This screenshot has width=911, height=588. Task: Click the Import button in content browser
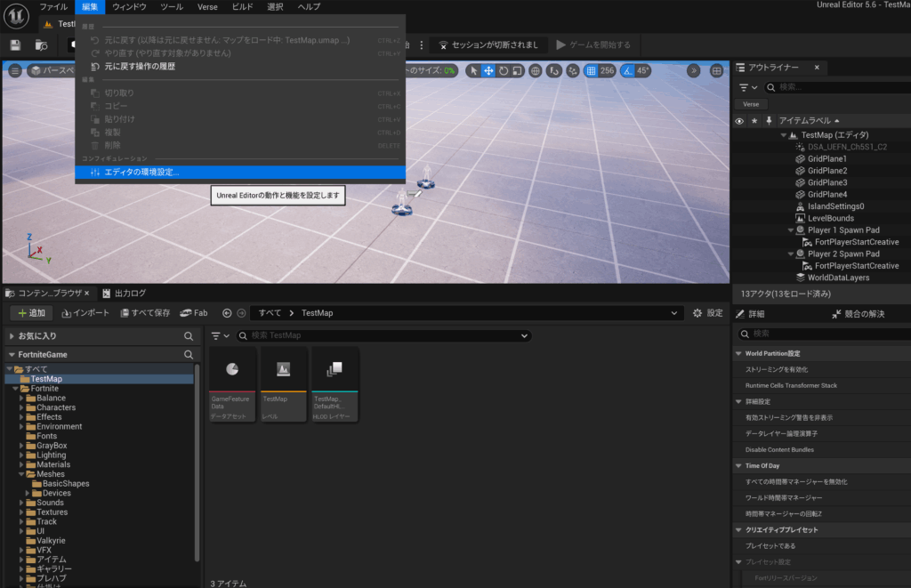[85, 313]
